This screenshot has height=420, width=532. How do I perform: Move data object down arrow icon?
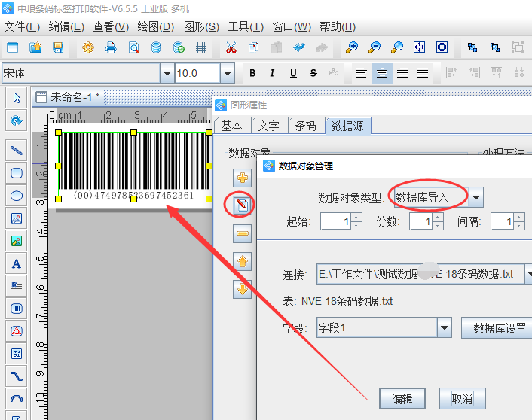(242, 289)
